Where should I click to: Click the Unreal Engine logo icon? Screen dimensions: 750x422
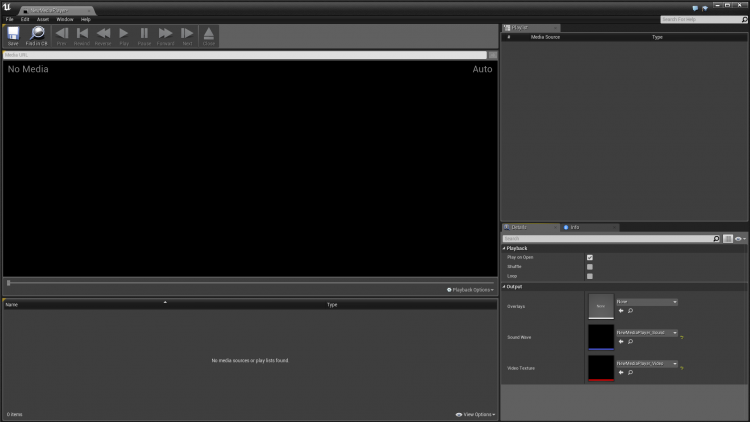coord(7,7)
